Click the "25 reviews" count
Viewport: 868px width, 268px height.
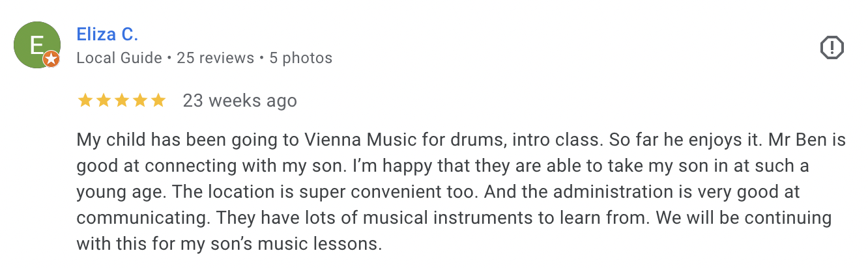pyautogui.click(x=216, y=58)
